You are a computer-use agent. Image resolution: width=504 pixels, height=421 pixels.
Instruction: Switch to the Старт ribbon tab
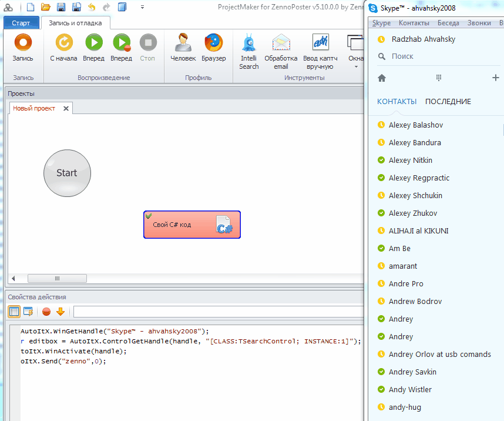click(x=21, y=23)
